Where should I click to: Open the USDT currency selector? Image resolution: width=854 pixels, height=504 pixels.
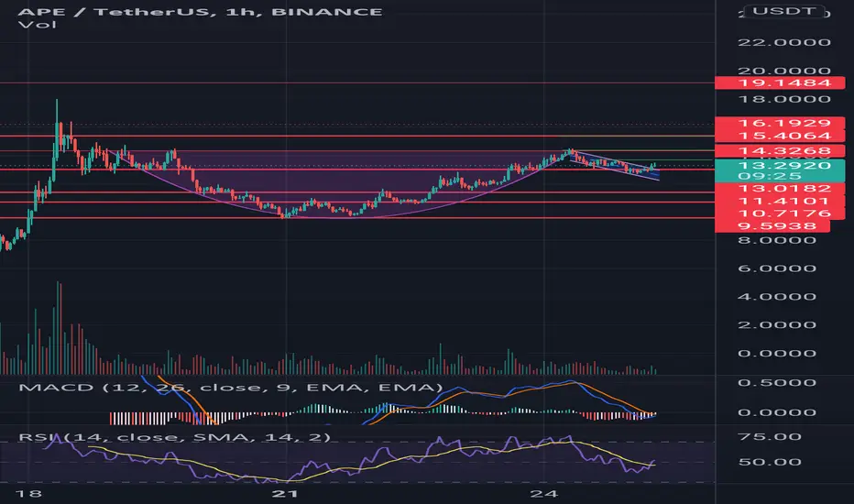pos(784,11)
